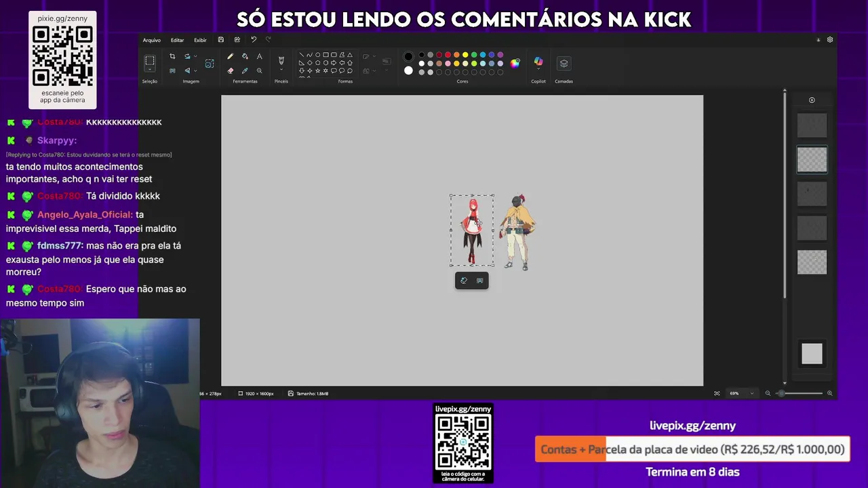Pick the diagonal line shape

(302, 55)
